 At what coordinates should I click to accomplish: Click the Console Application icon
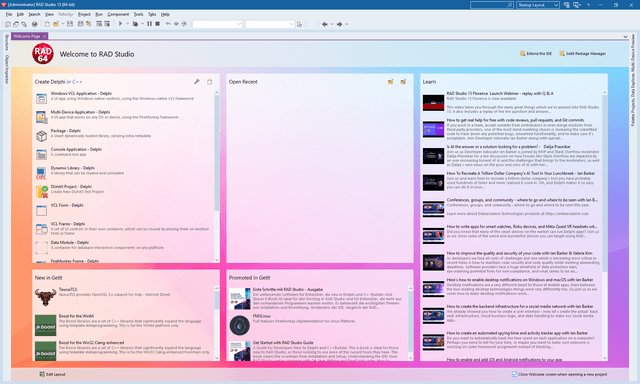pos(41,155)
